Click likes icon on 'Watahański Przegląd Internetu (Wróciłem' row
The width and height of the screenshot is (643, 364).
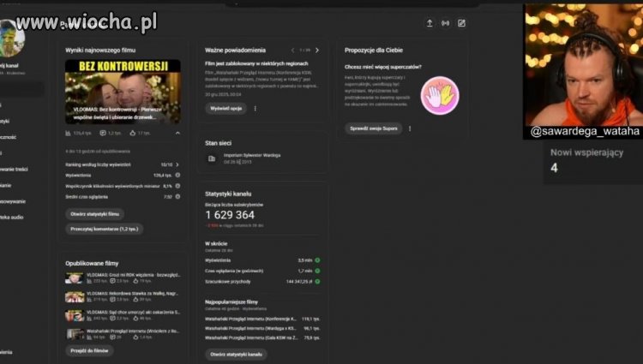135,337
